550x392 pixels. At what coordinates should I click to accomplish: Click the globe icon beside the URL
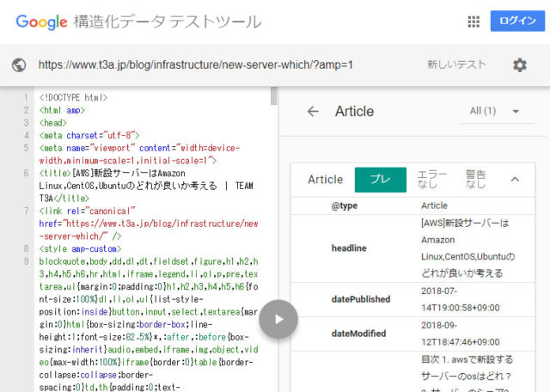19,65
